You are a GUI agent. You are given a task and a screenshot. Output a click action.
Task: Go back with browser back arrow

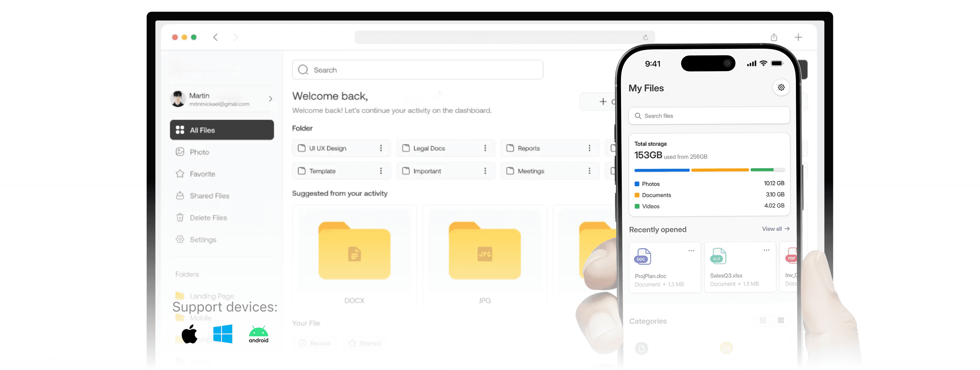tap(215, 37)
